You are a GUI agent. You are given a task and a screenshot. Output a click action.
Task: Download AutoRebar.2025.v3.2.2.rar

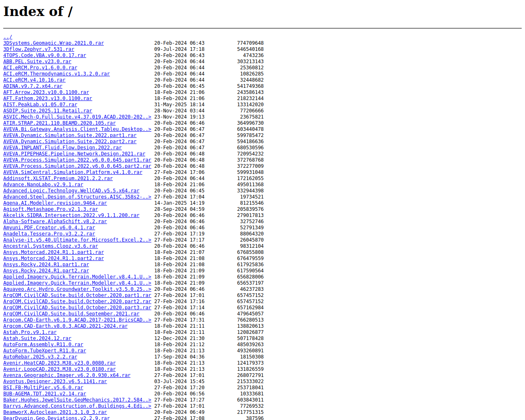(40, 357)
